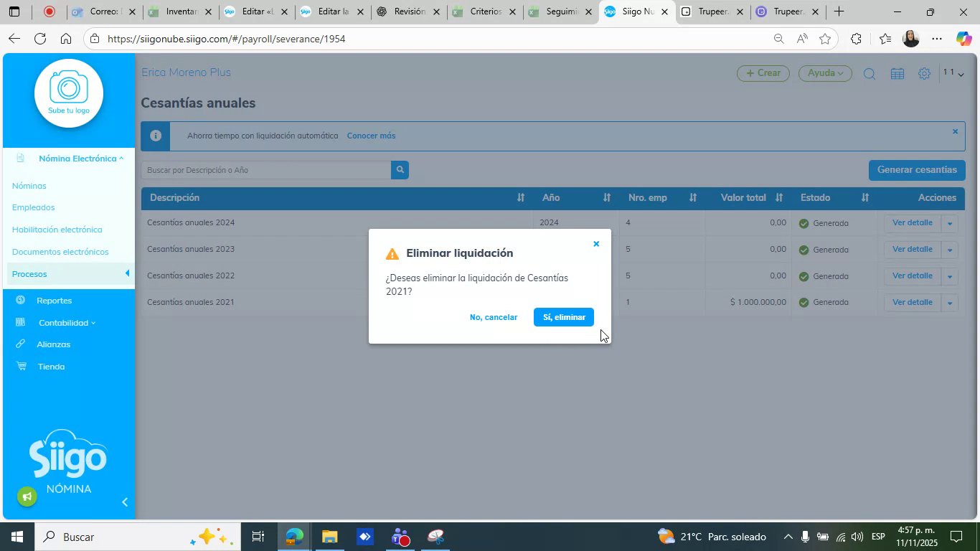The height and width of the screenshot is (551, 980).
Task: Open Reportes in the sidebar
Action: pyautogui.click(x=54, y=301)
